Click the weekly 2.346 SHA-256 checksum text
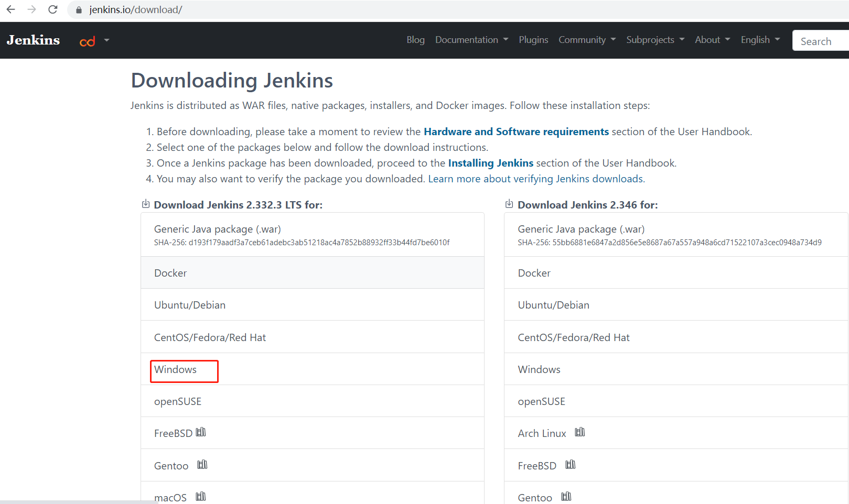The width and height of the screenshot is (849, 504). coord(670,243)
